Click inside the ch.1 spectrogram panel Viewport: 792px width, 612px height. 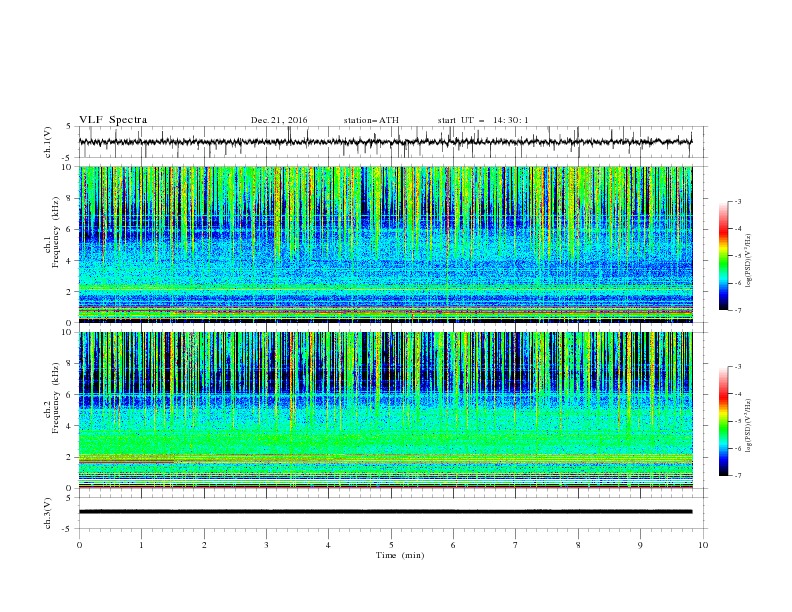click(385, 244)
